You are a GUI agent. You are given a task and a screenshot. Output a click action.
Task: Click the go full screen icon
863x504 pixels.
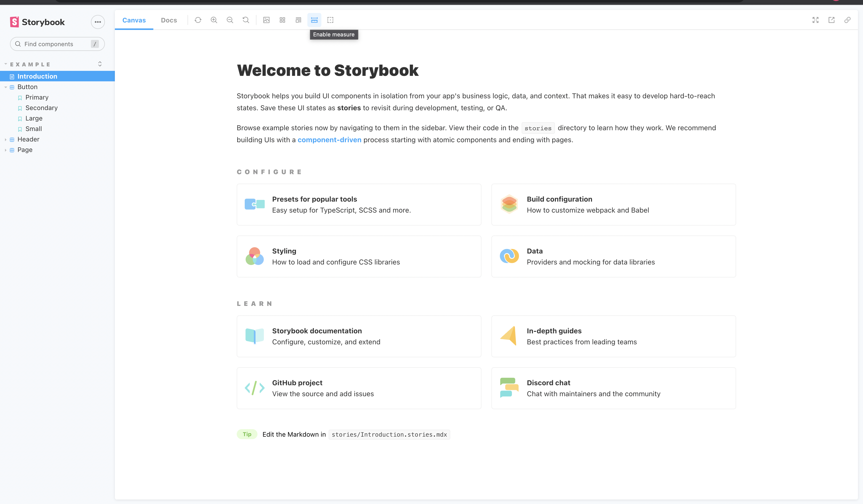click(815, 20)
